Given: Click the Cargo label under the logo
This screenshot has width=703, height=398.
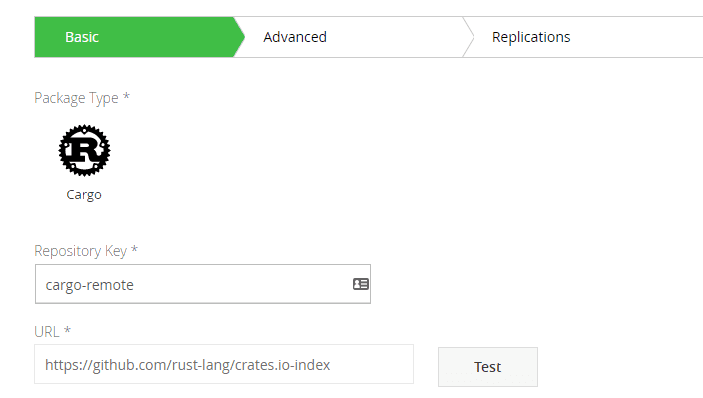Looking at the screenshot, I should point(84,195).
